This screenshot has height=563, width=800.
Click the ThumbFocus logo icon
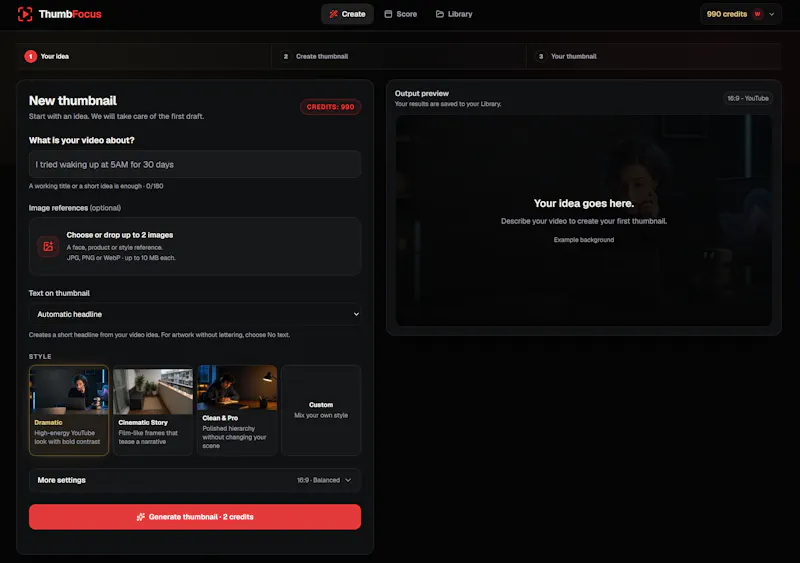(x=24, y=14)
